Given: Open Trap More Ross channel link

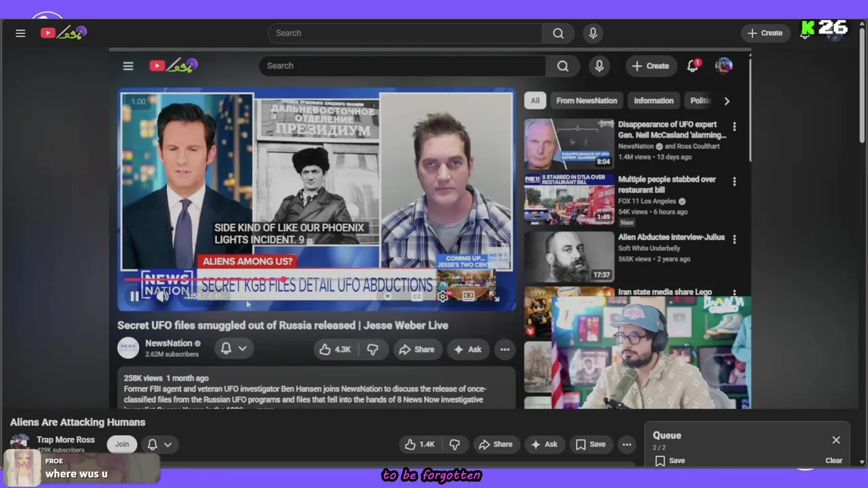Looking at the screenshot, I should click(x=66, y=440).
